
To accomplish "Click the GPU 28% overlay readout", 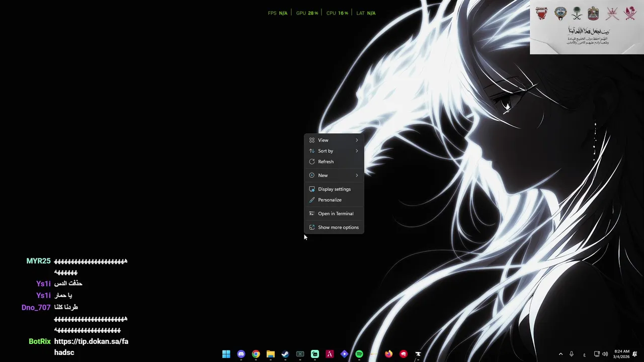I will [x=307, y=13].
